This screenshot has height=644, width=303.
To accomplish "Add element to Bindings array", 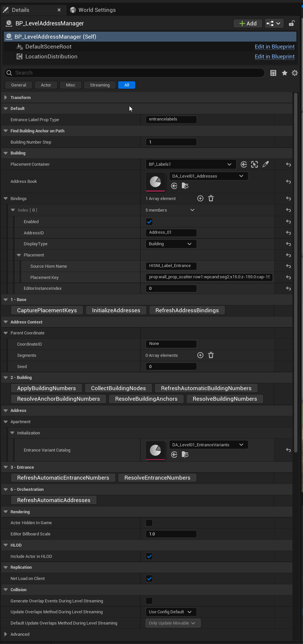I will pyautogui.click(x=200, y=198).
